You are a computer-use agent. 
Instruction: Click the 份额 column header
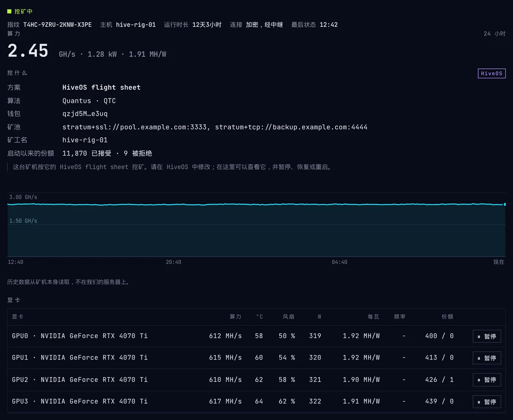pyautogui.click(x=447, y=317)
